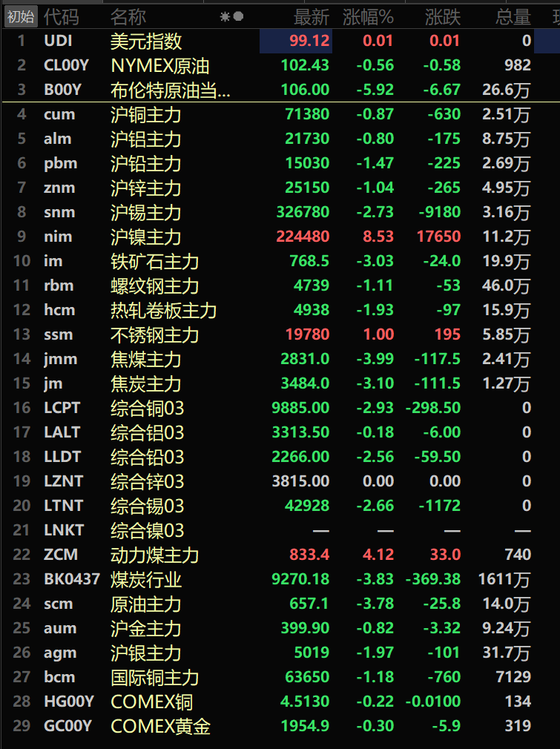Click change -298.50 for 综合铜03

pos(433,408)
